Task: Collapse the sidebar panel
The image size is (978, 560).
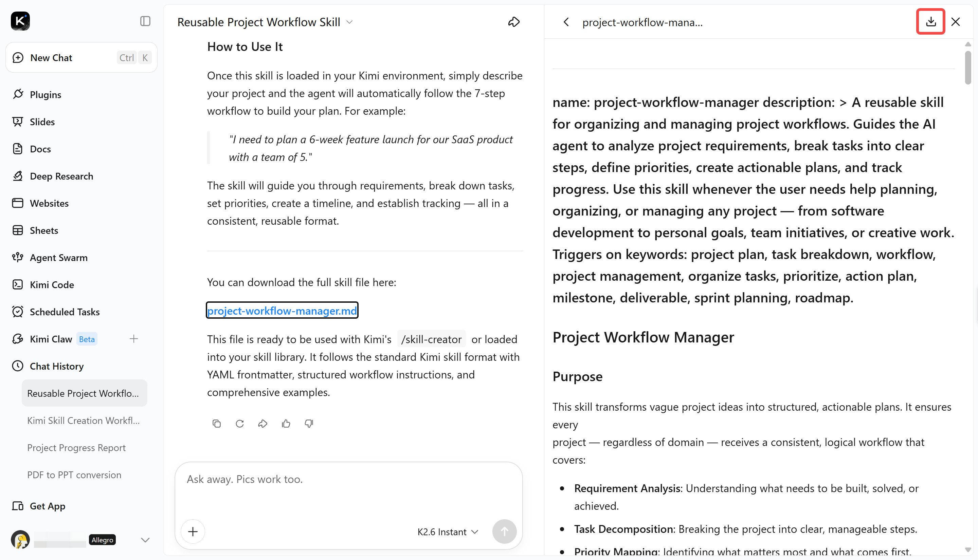Action: (x=145, y=21)
